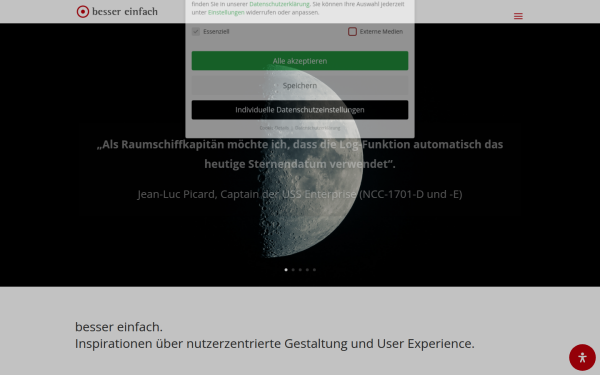
Task: Click the Raumschiffkapitän quote text
Action: (300, 154)
